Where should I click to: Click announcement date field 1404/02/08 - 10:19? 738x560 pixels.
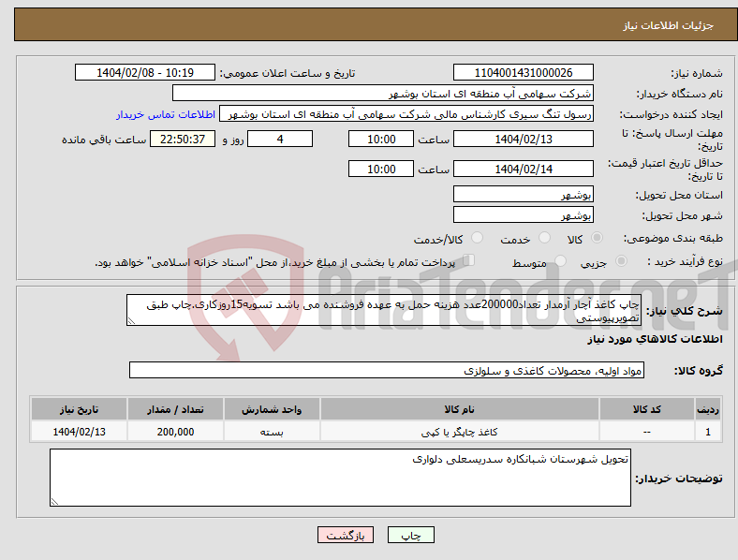click(145, 72)
